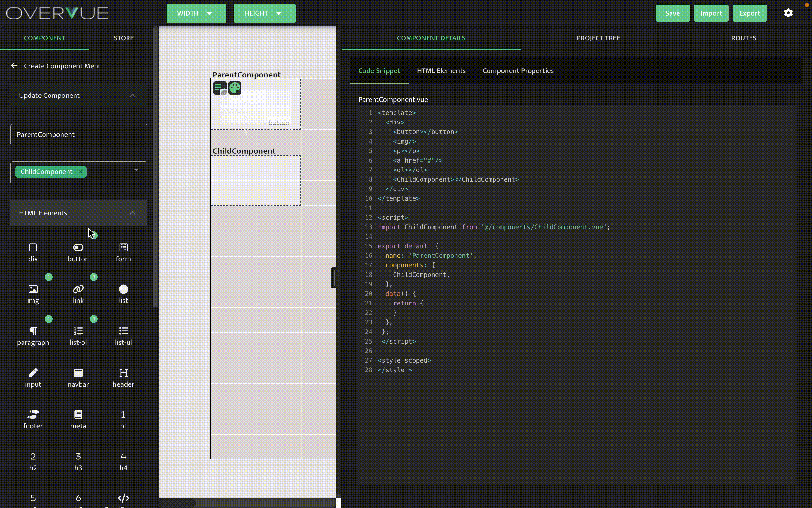Add a header element
812x508 pixels.
click(123, 378)
